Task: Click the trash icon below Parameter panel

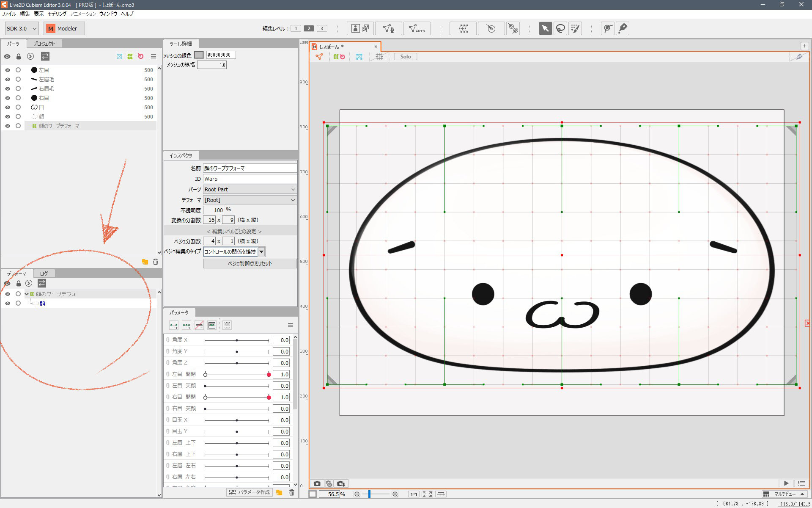Action: tap(292, 492)
